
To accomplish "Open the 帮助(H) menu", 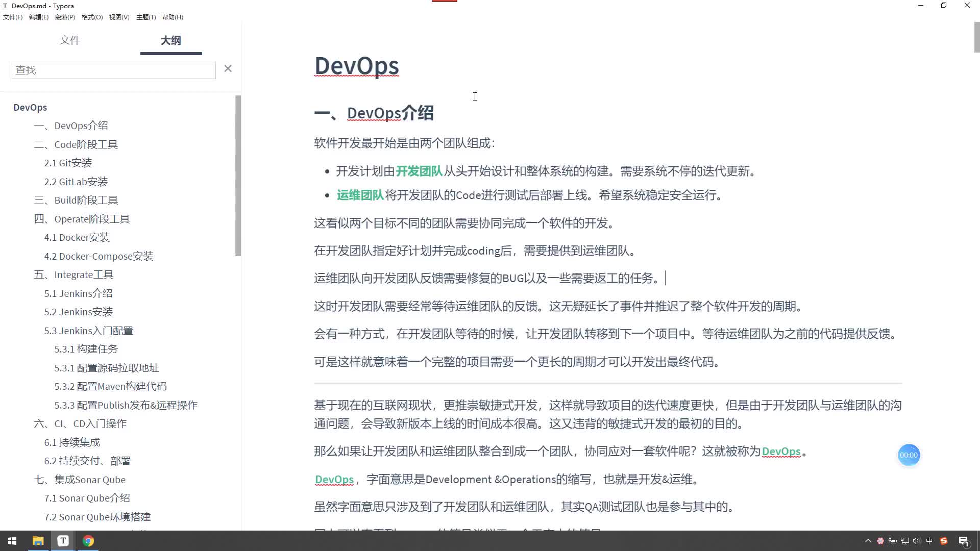I will coord(173,17).
